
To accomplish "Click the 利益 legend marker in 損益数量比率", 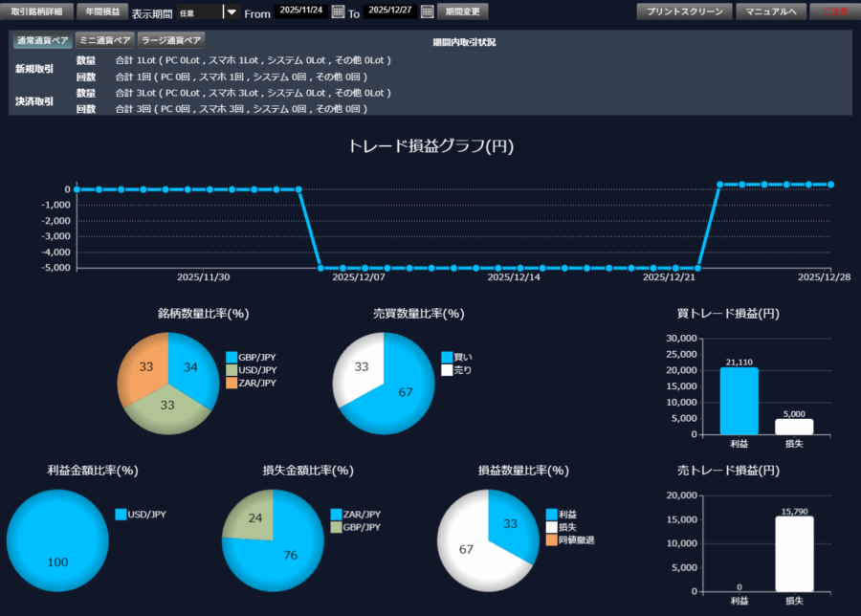I will 551,514.
